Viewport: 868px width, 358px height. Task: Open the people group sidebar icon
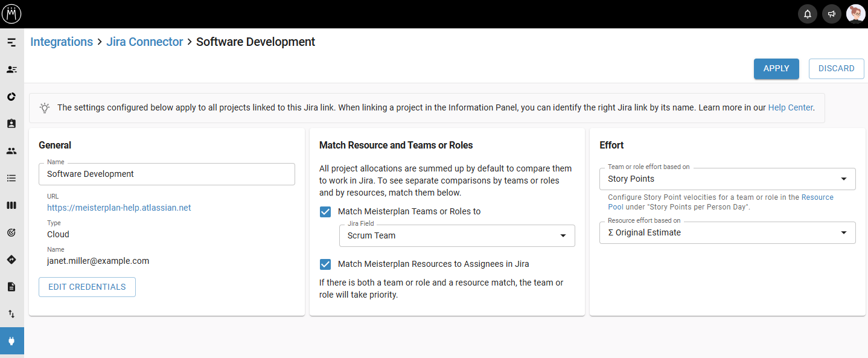(x=11, y=151)
